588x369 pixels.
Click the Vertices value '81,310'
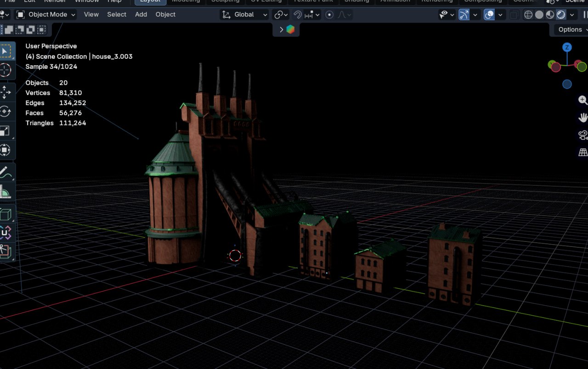click(71, 93)
